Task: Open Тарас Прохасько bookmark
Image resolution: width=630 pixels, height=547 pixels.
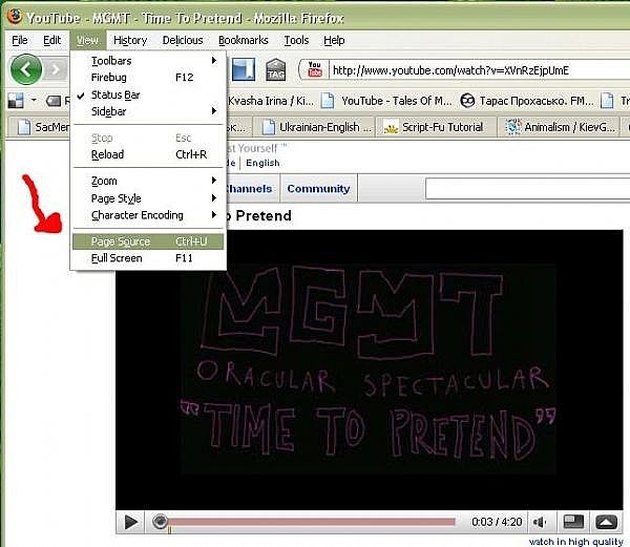Action: point(527,100)
